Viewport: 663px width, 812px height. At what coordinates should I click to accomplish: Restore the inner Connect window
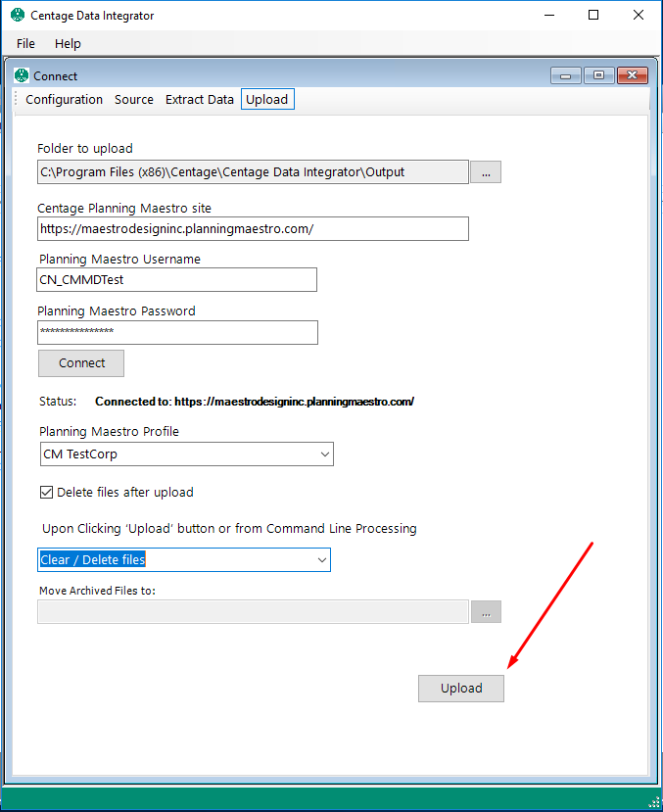[x=598, y=75]
